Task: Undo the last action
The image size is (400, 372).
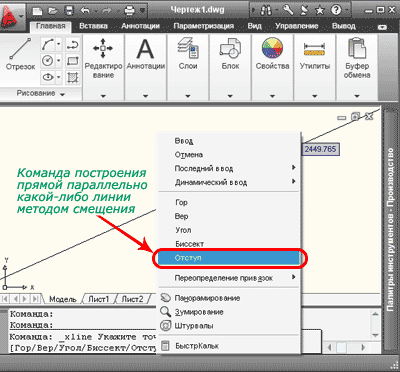Action: (x=85, y=11)
